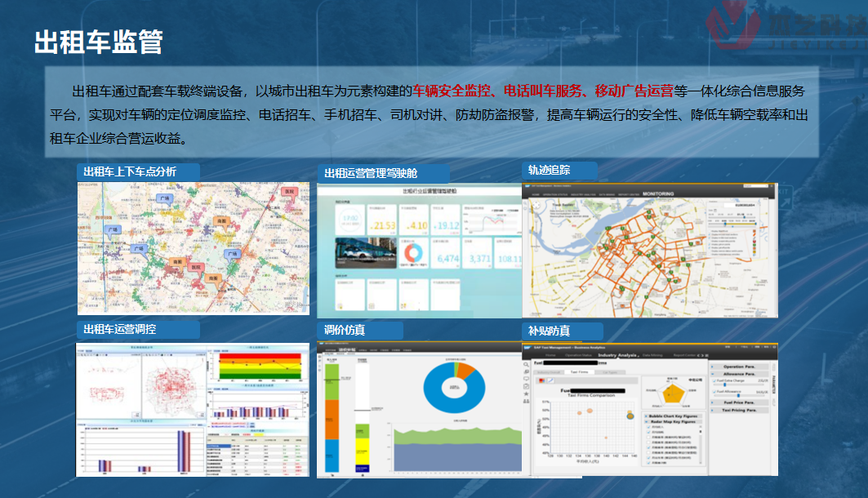Viewport: 868px width, 498px height.
Task: Click the colored bubble chart icon above comparison chart
Action: tap(542, 380)
